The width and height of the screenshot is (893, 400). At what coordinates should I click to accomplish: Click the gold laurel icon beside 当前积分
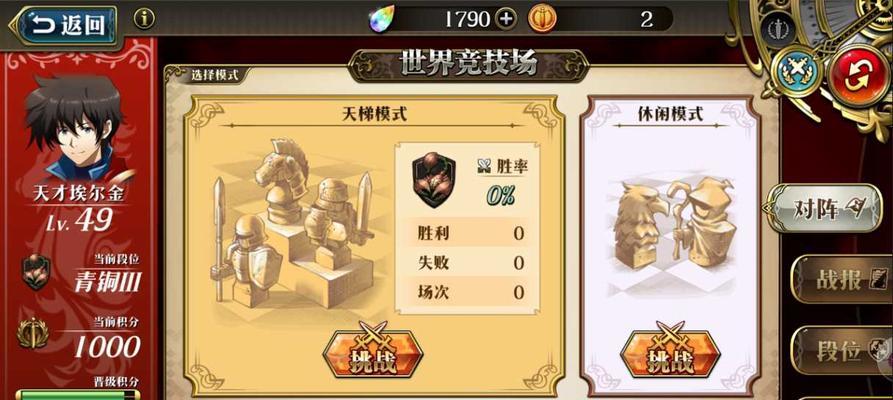point(32,333)
